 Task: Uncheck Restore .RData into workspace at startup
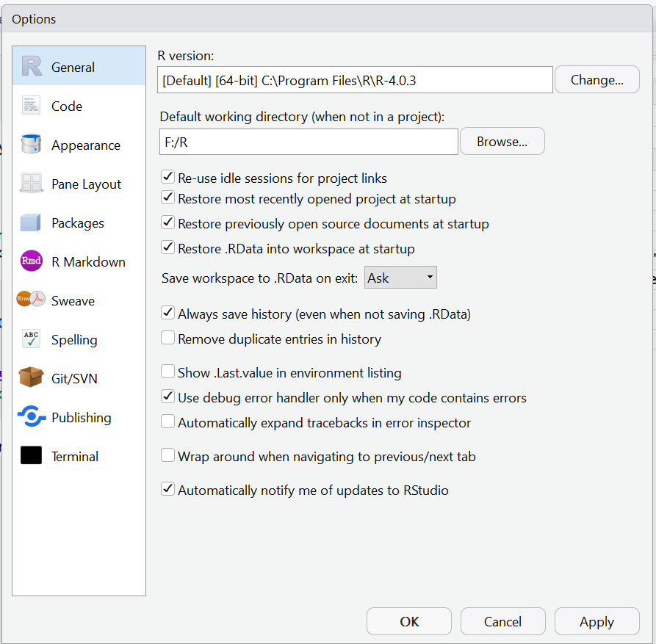tap(167, 247)
